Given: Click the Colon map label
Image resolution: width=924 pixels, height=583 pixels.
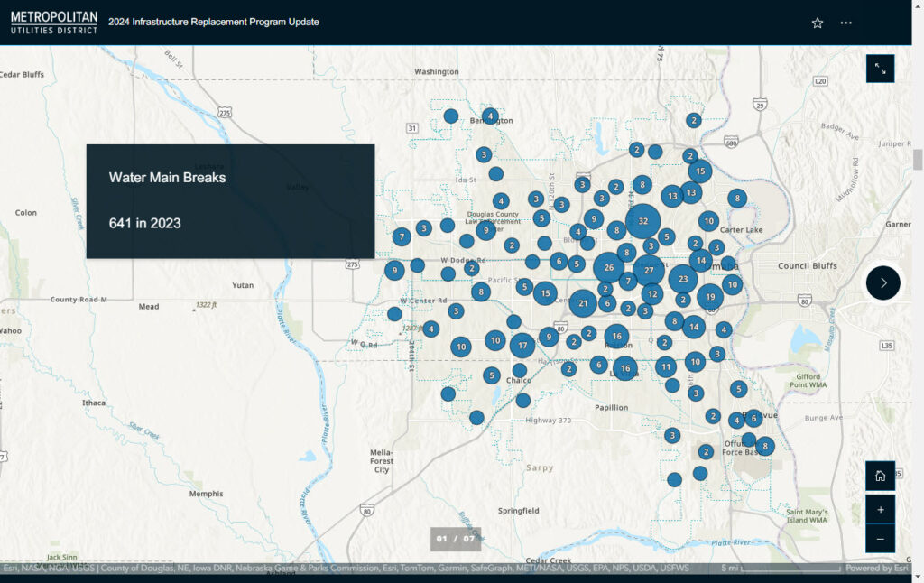Looking at the screenshot, I should pos(26,213).
